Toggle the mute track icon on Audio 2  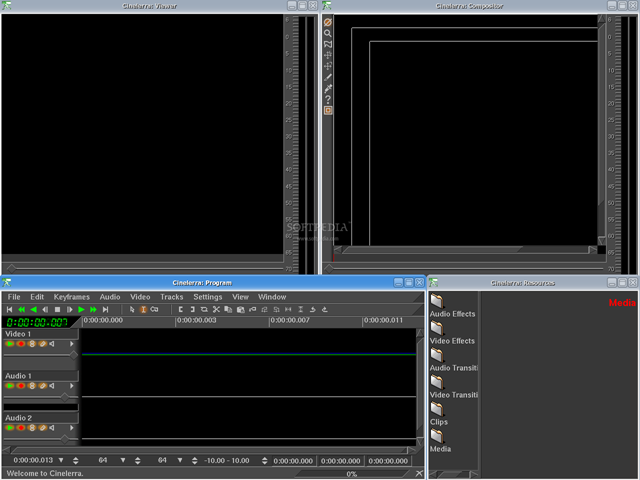53,428
